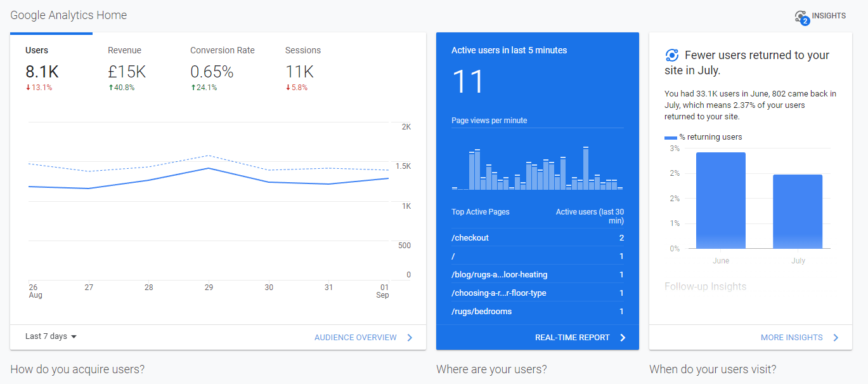The image size is (868, 384).
Task: Click the /blog/rugs-a...loor-heating page row
Action: [537, 275]
